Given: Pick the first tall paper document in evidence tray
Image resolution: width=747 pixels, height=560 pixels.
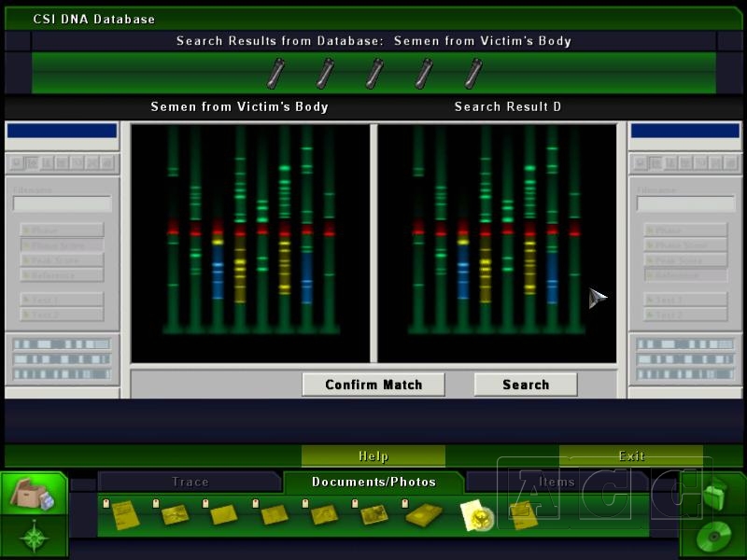Looking at the screenshot, I should point(125,515).
